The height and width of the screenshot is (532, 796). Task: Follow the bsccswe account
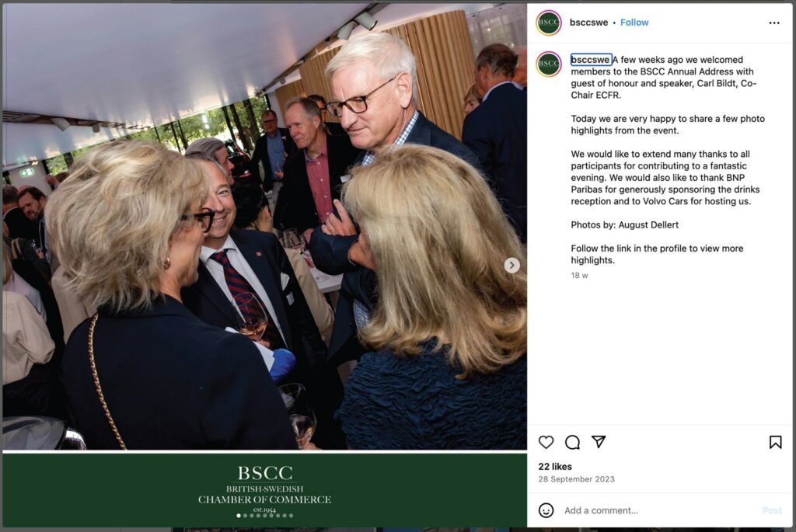click(x=634, y=23)
